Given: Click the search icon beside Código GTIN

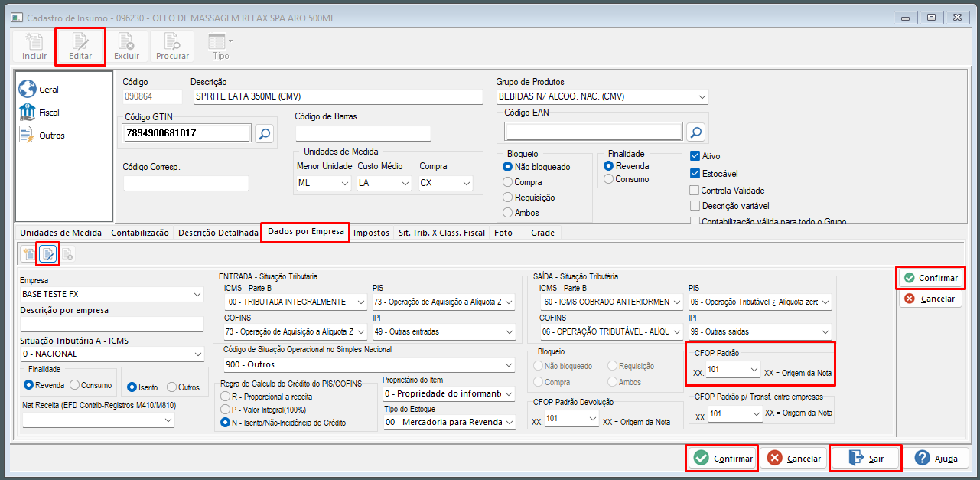Looking at the screenshot, I should (264, 133).
